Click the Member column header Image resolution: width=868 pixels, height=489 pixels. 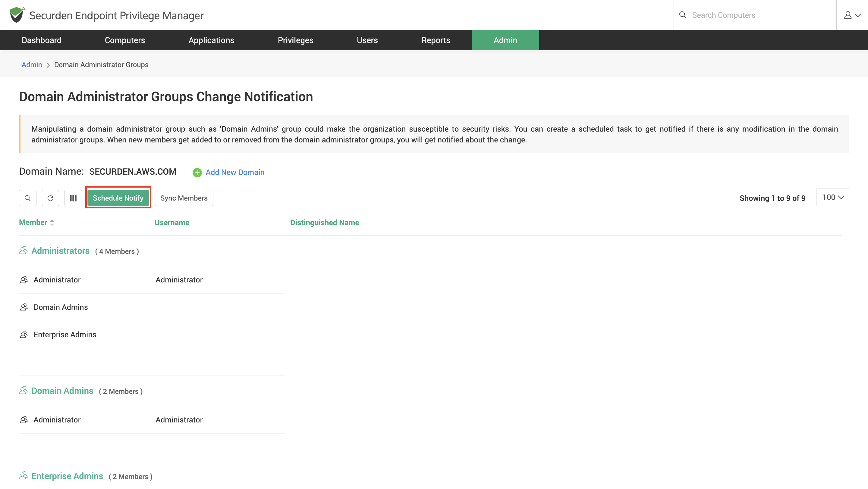33,222
